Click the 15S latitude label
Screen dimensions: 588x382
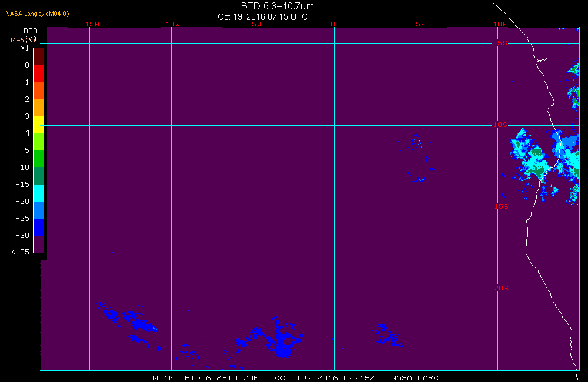[502, 206]
